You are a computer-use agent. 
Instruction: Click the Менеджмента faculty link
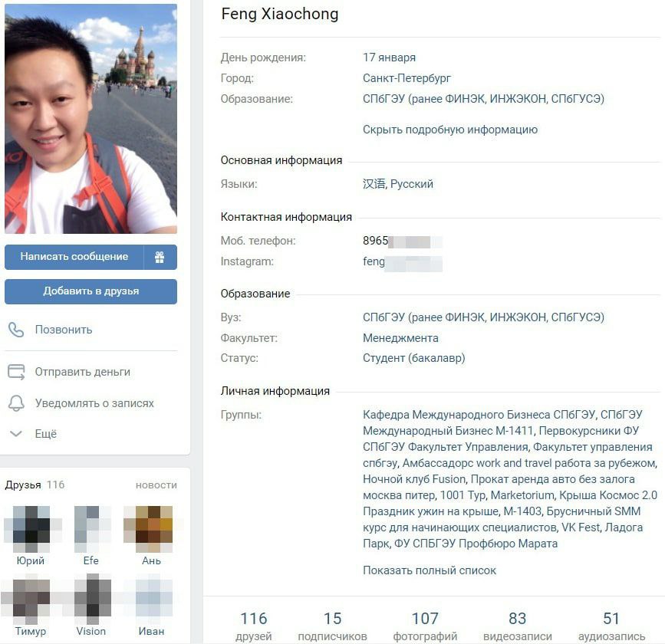click(x=400, y=338)
